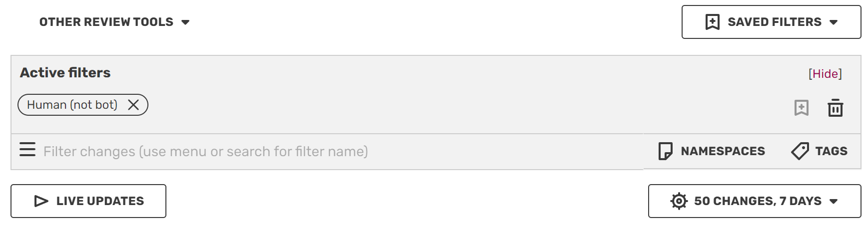Click the bookmark icon on Saved Filters
The height and width of the screenshot is (228, 868).
point(712,22)
